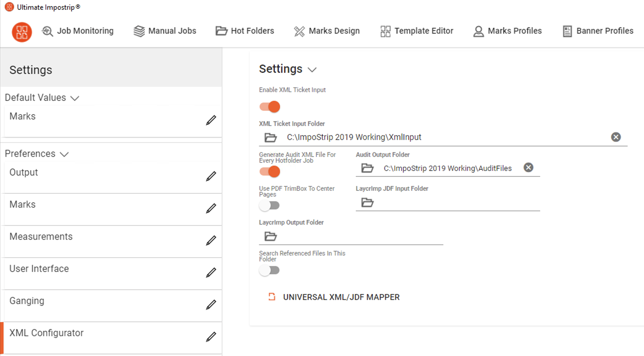Screen dimensions: 644x356
Task: Collapse the Settings section on the right
Action: point(312,70)
